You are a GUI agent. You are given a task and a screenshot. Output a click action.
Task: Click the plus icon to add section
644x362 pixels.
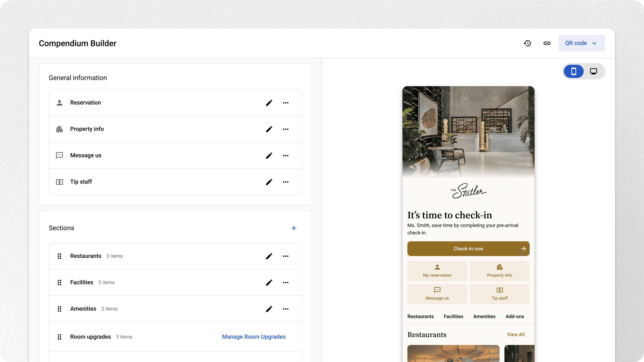[294, 228]
